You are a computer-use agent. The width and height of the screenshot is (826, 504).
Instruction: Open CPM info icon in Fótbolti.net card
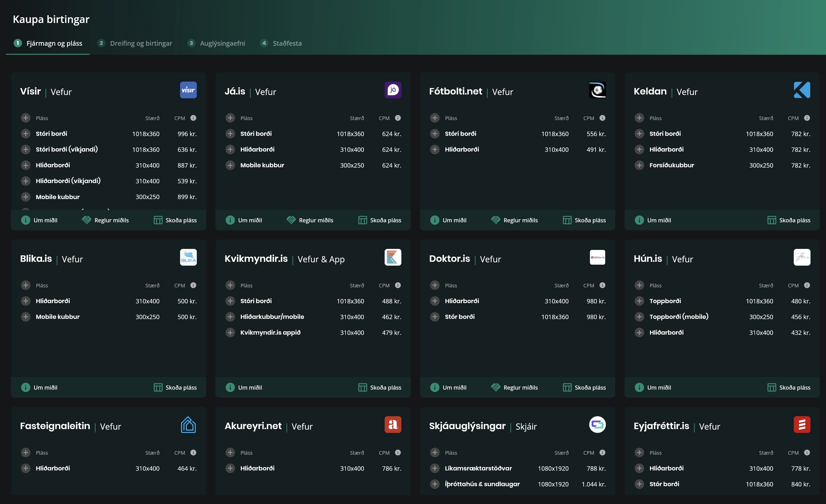602,118
